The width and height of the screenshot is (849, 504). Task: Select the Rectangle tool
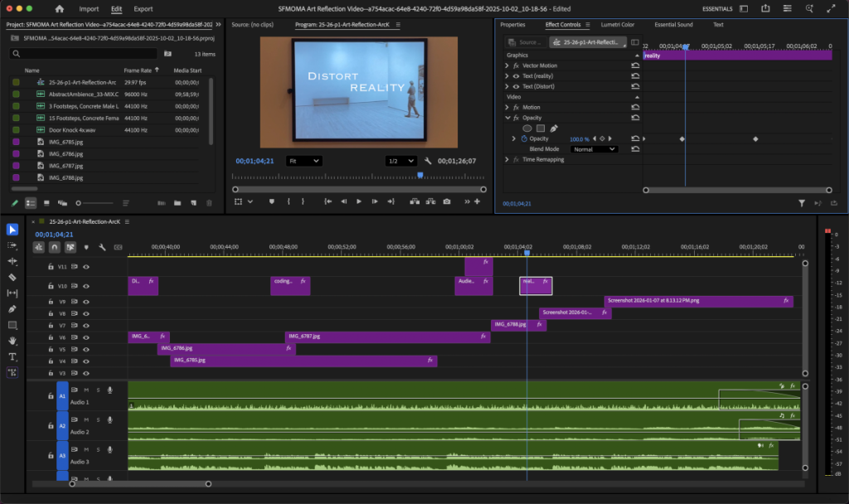click(x=12, y=325)
